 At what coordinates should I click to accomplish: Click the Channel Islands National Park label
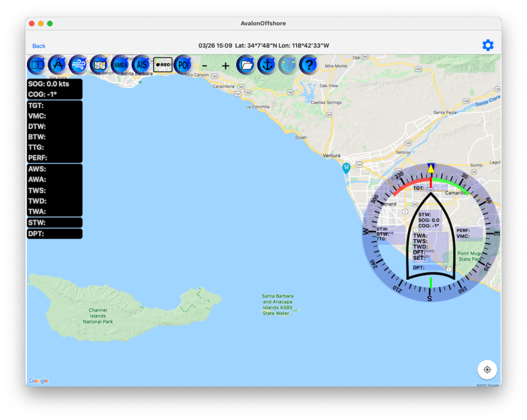point(98,316)
